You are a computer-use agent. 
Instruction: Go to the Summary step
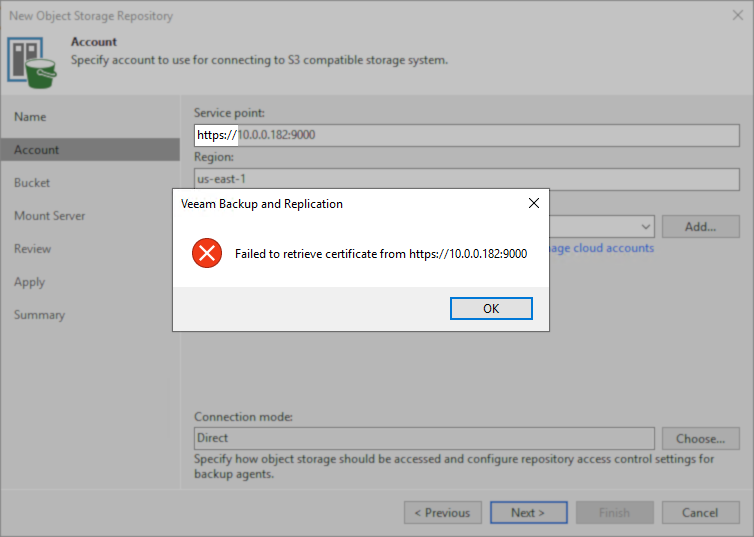pyautogui.click(x=39, y=315)
